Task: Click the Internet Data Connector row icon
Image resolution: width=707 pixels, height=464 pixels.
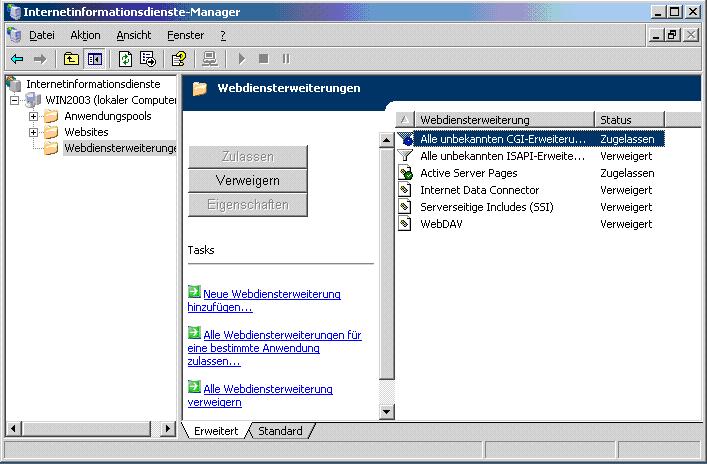Action: 405,190
